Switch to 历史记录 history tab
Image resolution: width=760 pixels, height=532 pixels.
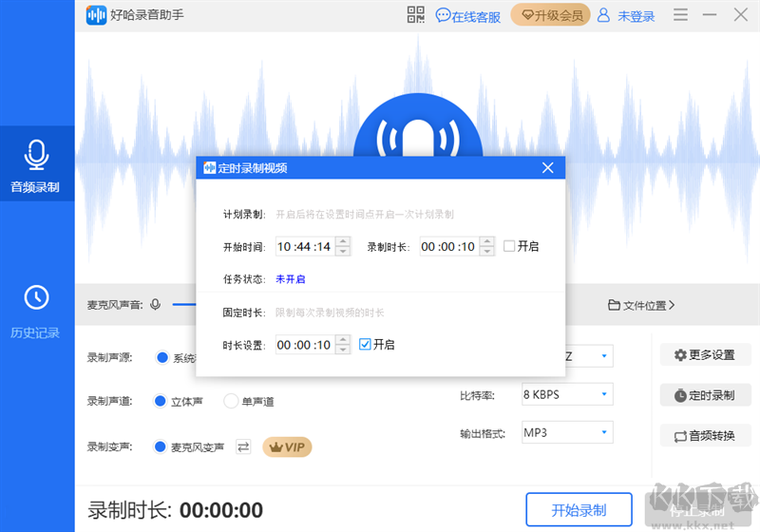(37, 312)
